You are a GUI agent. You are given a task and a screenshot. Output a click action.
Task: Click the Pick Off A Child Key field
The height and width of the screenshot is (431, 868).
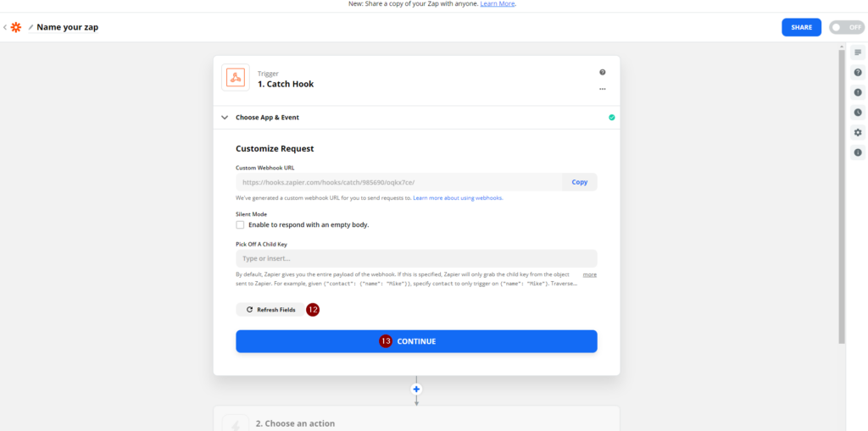pos(416,258)
